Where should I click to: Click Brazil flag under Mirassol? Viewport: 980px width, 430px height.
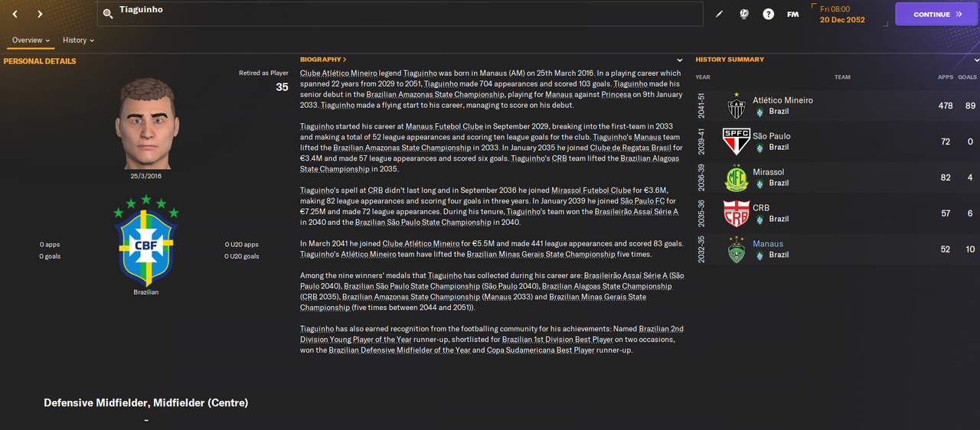pyautogui.click(x=759, y=183)
